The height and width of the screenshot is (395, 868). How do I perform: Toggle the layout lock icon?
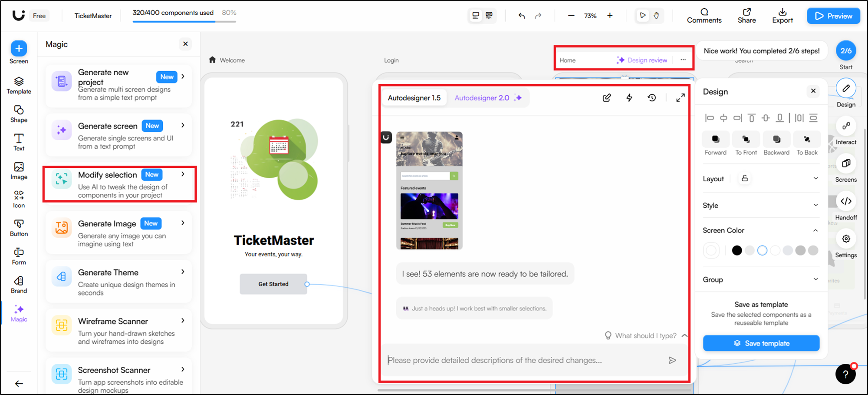pos(745,179)
